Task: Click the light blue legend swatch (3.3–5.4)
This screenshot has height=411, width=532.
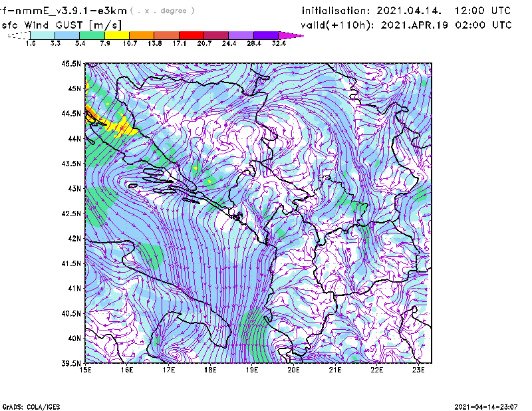Action: point(67,35)
